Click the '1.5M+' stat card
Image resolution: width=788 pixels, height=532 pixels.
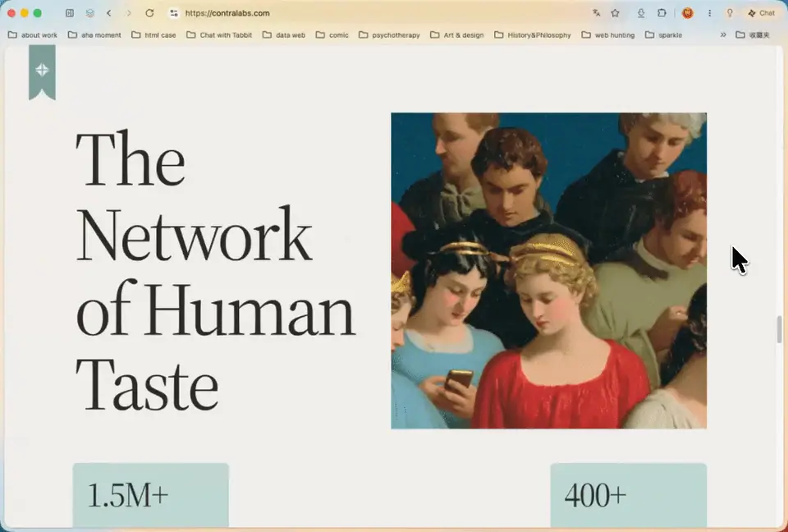click(x=151, y=495)
